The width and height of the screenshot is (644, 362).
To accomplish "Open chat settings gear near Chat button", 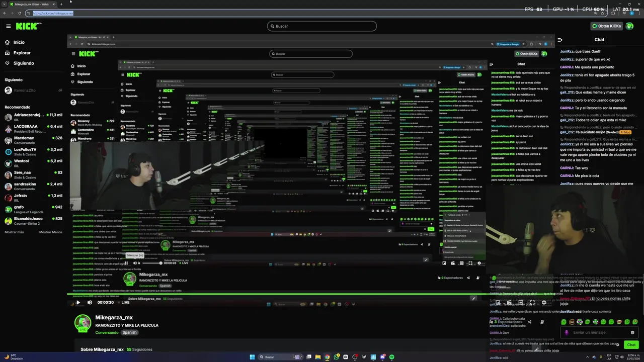I will 618,344.
